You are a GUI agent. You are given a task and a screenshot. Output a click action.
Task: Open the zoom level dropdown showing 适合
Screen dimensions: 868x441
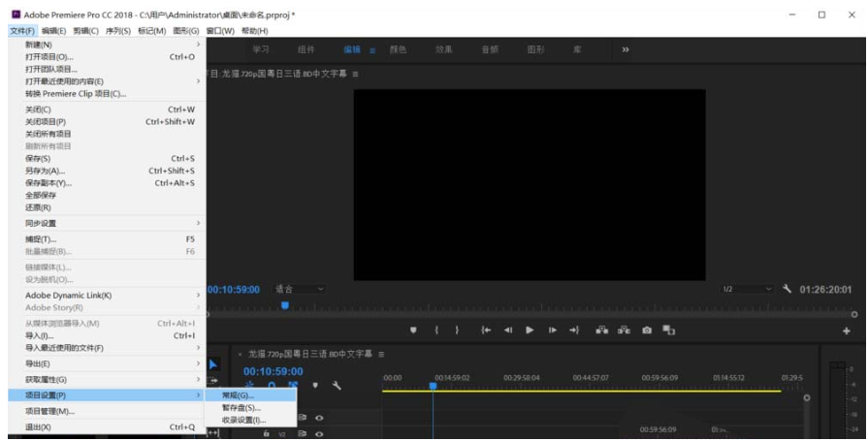[x=300, y=289]
